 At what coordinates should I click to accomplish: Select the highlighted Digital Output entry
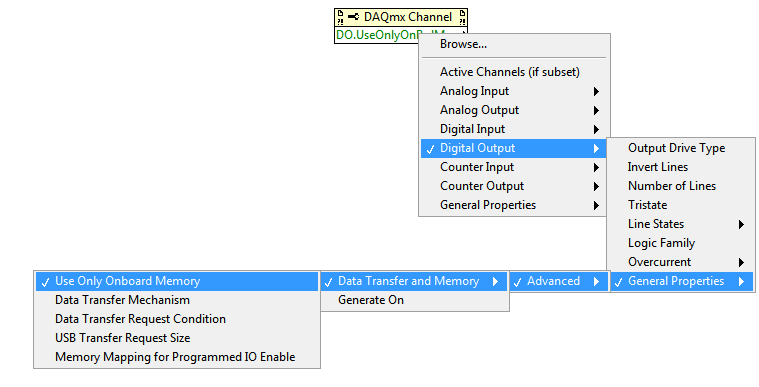[514, 148]
